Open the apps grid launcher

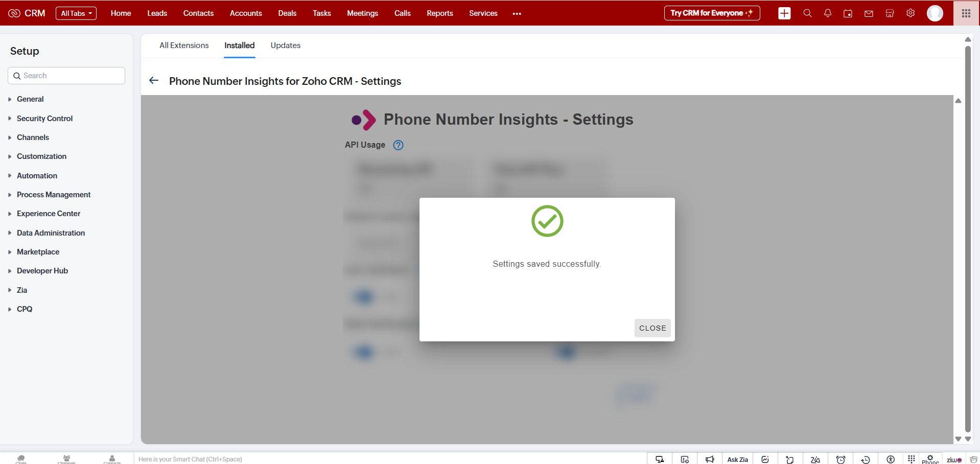pos(966,13)
